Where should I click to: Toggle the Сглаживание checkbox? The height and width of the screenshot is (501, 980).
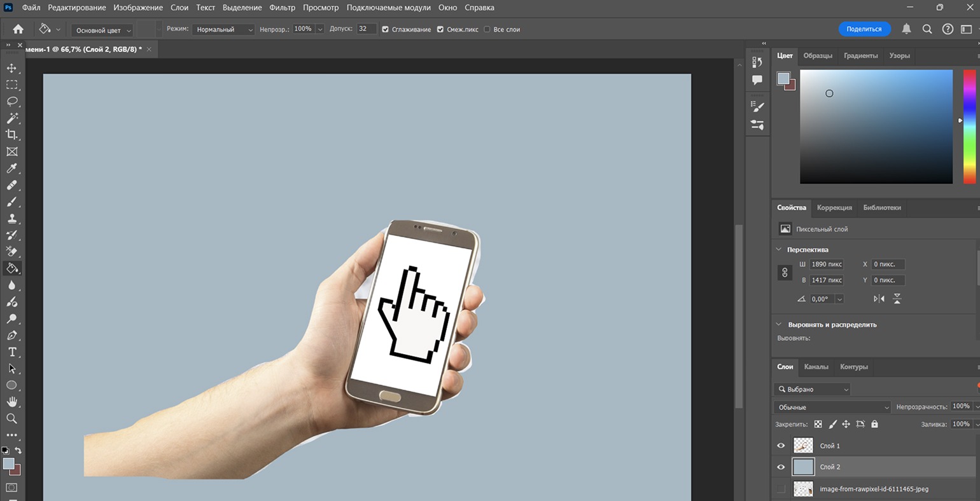[385, 29]
